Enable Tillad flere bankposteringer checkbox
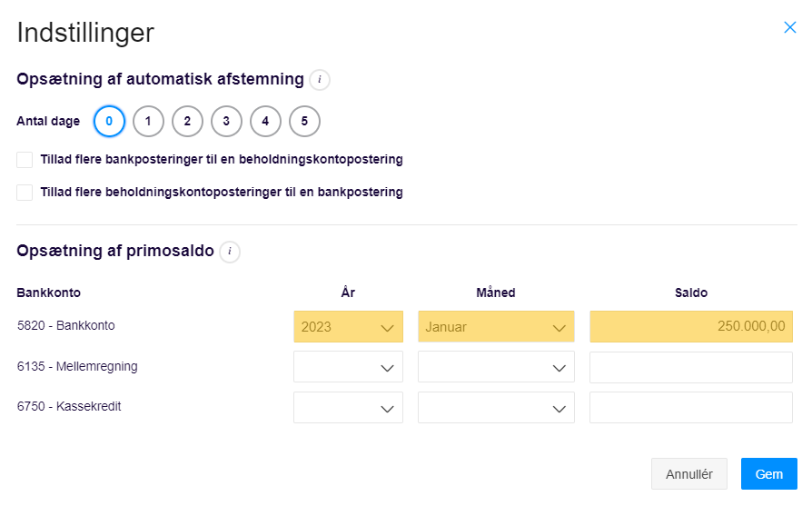The image size is (812, 506). click(x=25, y=160)
